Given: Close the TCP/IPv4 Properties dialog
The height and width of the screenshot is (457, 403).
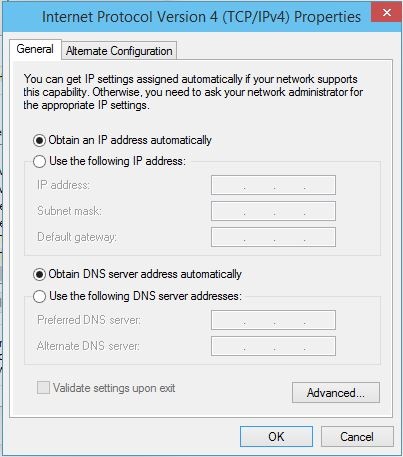Looking at the screenshot, I should tap(386, 13).
